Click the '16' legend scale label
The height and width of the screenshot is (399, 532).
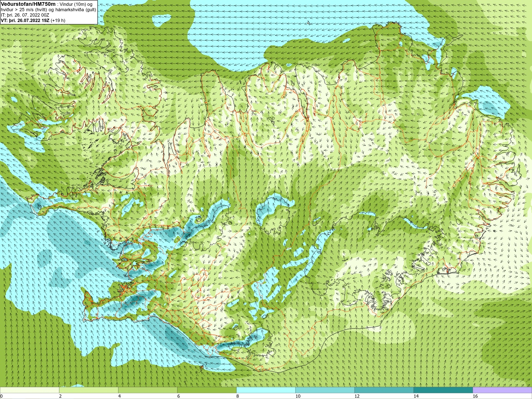pyautogui.click(x=475, y=396)
